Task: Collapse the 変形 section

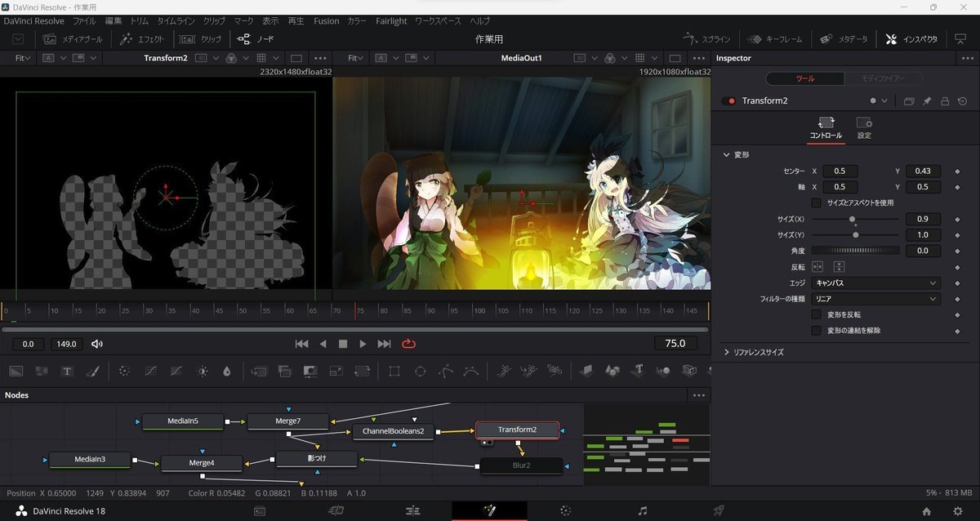Action: pyautogui.click(x=727, y=154)
